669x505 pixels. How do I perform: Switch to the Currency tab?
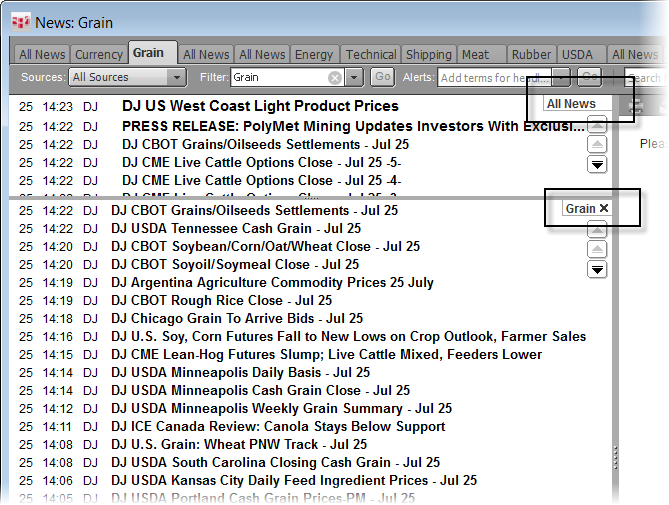click(98, 54)
